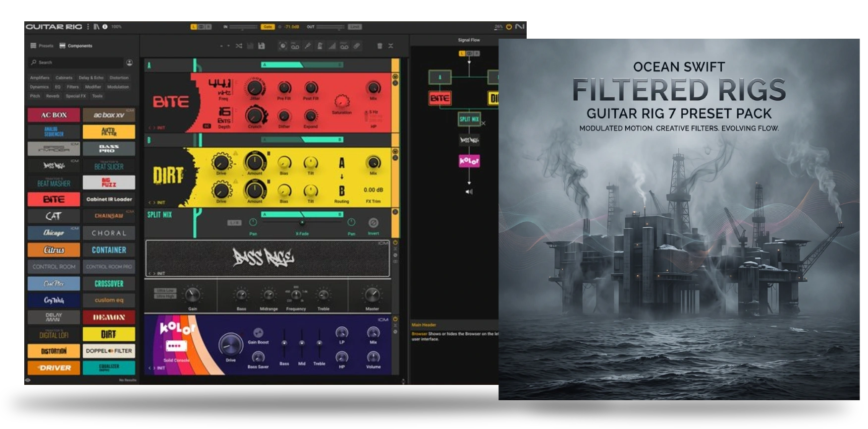
Task: Save preset with the floppy disk icon
Action: point(262,46)
